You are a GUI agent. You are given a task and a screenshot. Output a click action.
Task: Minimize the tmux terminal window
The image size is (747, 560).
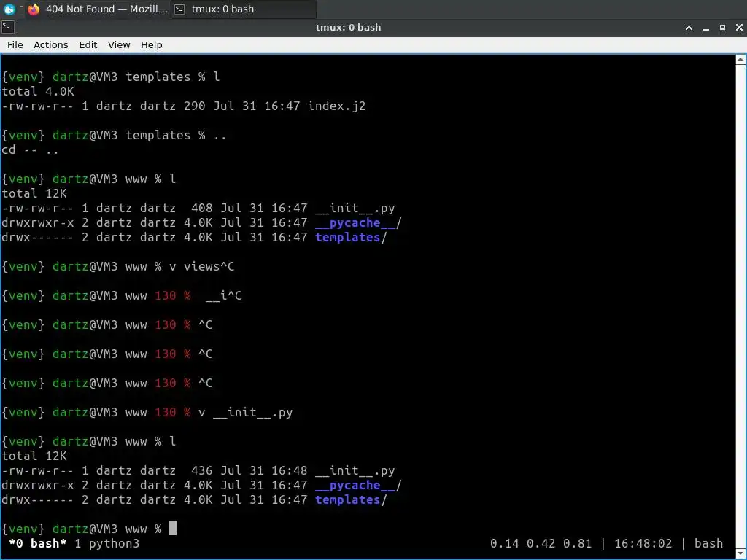(x=705, y=28)
